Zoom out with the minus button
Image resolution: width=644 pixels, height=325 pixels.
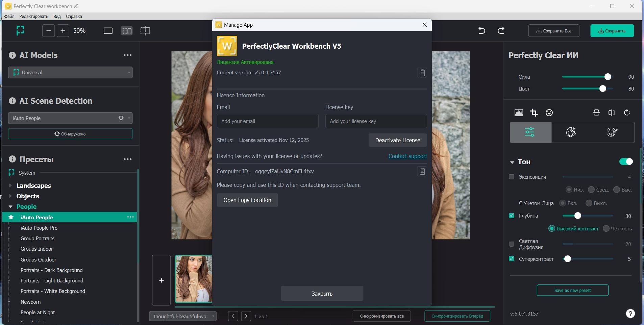[49, 31]
